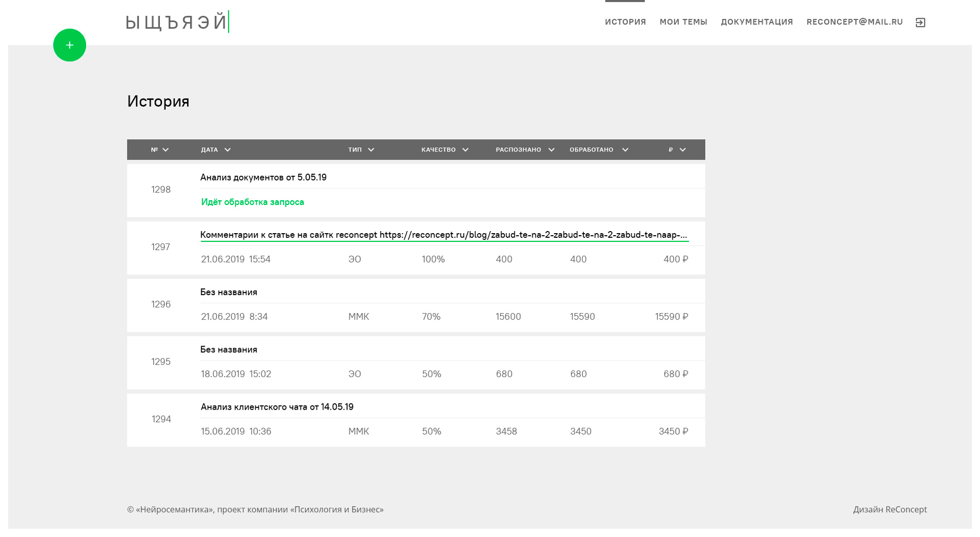Sort by ruble price column chevron
This screenshot has width=980, height=537.
(x=682, y=150)
